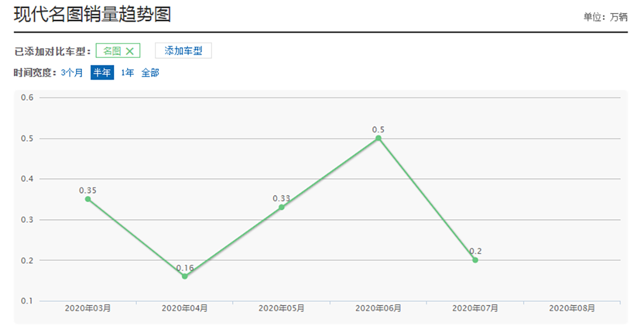Switch time range to 1年
The width and height of the screenshot is (644, 333).
click(127, 73)
